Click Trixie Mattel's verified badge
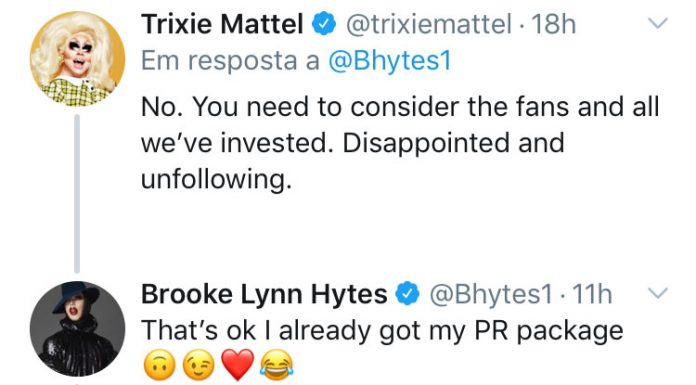696x385 pixels. [x=324, y=24]
